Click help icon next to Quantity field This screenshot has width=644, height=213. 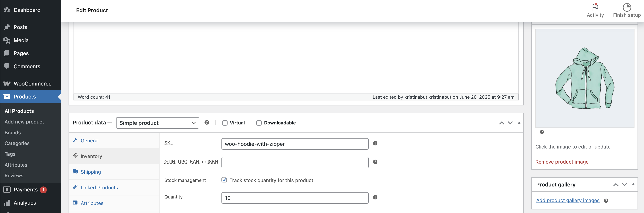[x=375, y=198]
